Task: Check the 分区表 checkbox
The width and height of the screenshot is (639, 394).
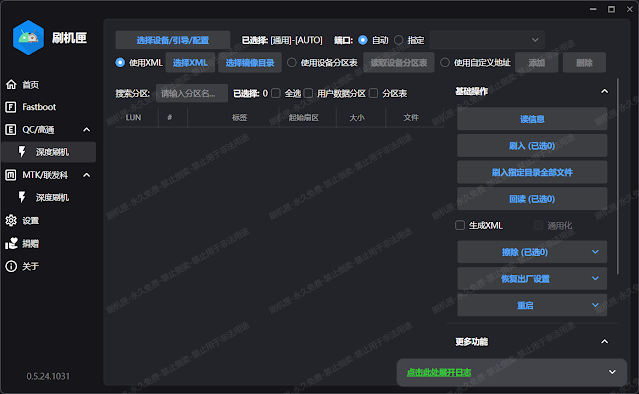Action: click(x=374, y=93)
